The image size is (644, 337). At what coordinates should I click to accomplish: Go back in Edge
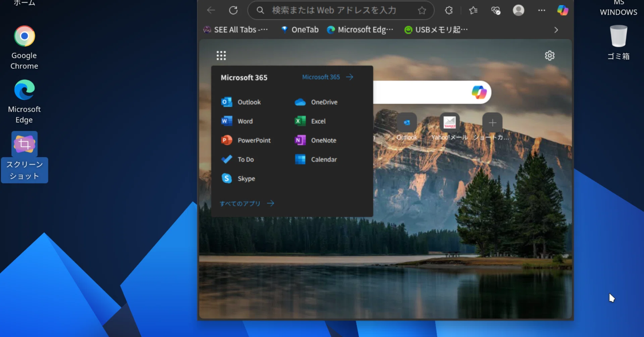pyautogui.click(x=211, y=10)
